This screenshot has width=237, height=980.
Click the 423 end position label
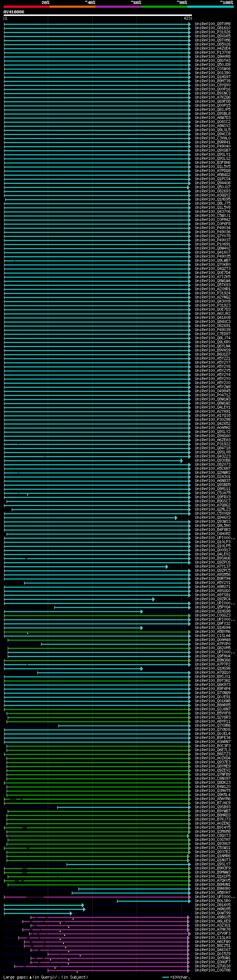coord(187,18)
